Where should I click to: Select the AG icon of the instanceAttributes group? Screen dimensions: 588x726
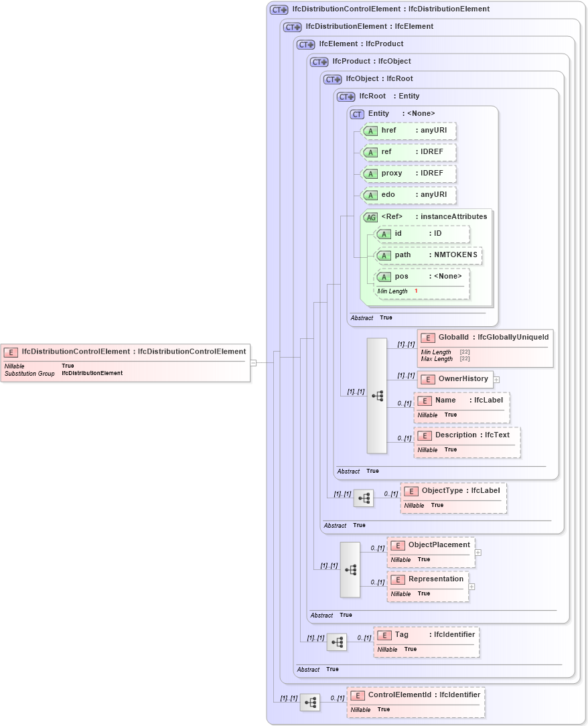point(372,216)
